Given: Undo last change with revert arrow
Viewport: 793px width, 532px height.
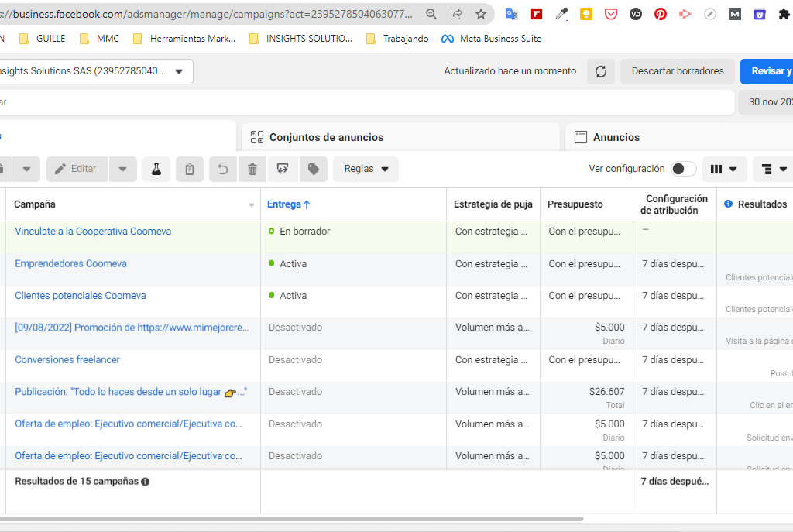Looking at the screenshot, I should tap(222, 169).
